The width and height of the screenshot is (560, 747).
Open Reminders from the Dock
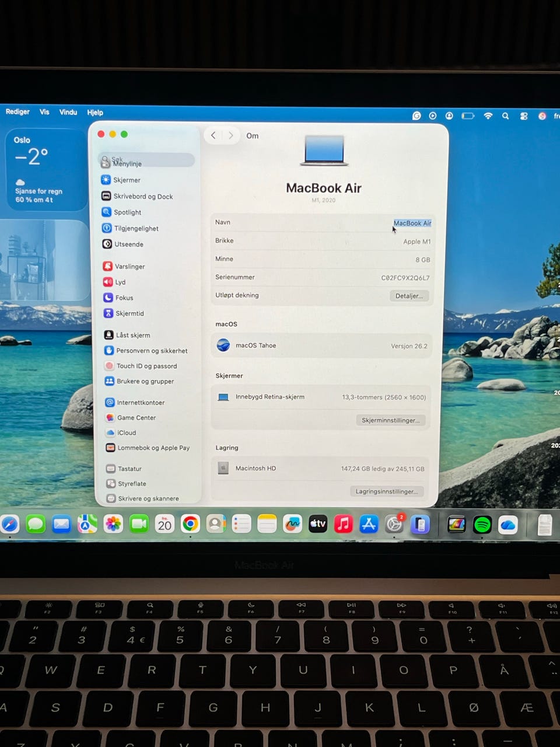[241, 524]
